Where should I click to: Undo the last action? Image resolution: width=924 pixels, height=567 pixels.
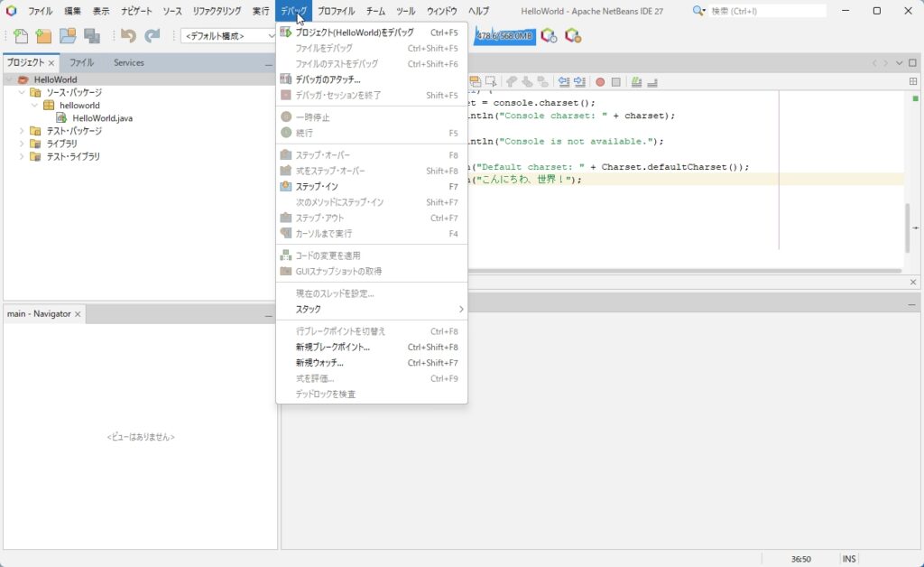tap(129, 37)
